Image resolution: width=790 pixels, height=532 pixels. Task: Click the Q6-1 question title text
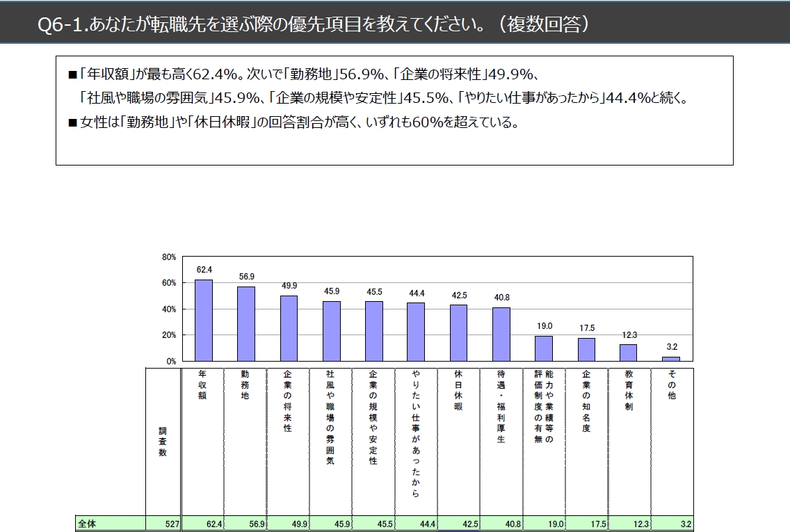coord(313,24)
